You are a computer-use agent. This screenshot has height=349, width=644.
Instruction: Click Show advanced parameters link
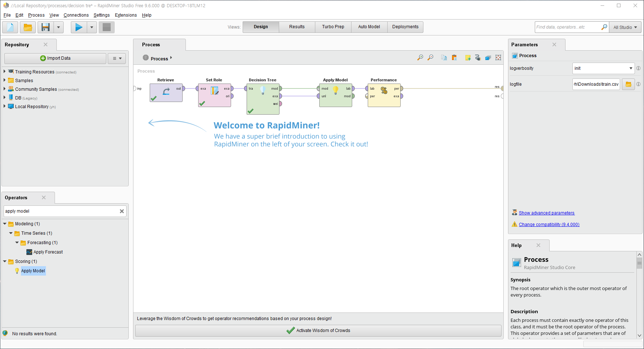(547, 213)
